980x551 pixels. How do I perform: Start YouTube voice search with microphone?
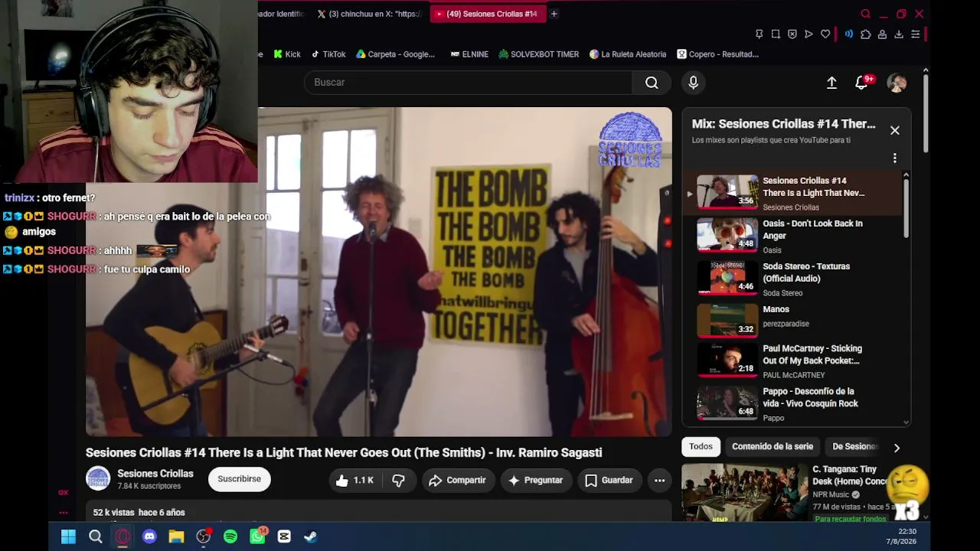(x=693, y=83)
